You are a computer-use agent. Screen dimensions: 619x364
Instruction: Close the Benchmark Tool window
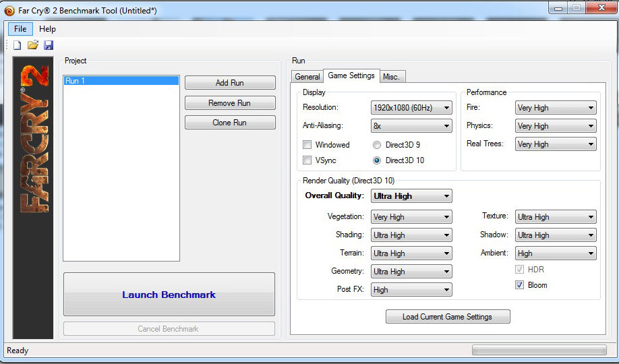[x=601, y=7]
